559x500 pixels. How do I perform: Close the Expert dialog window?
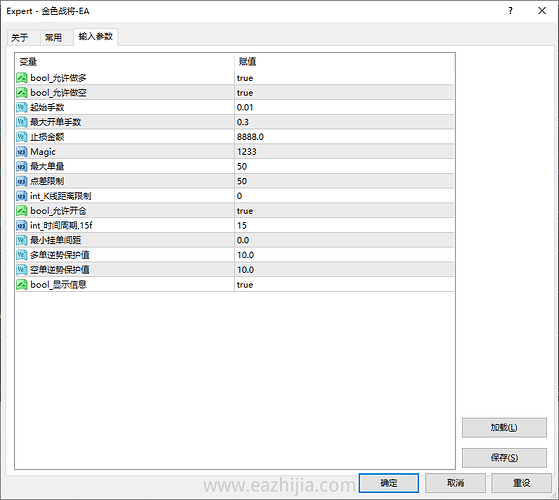(542, 11)
